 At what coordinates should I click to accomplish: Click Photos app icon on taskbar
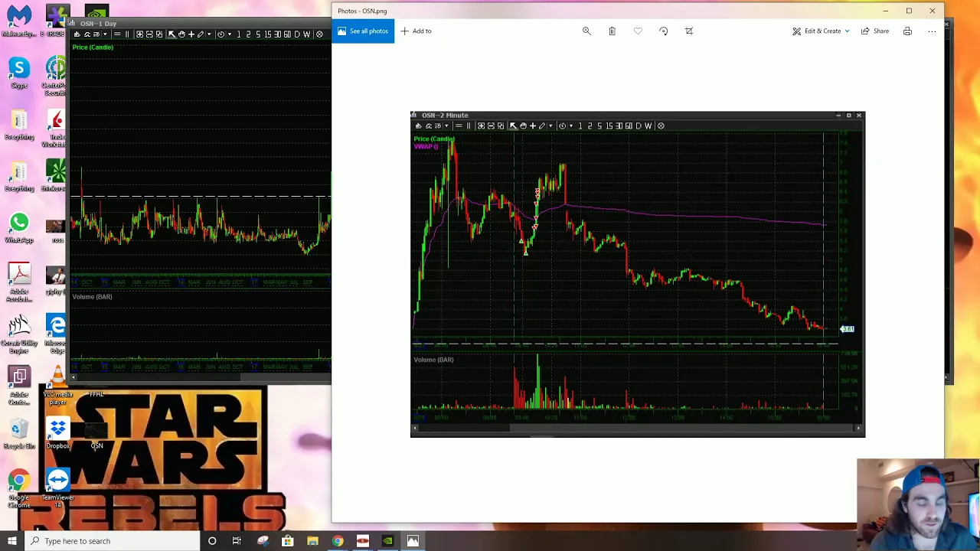(413, 541)
